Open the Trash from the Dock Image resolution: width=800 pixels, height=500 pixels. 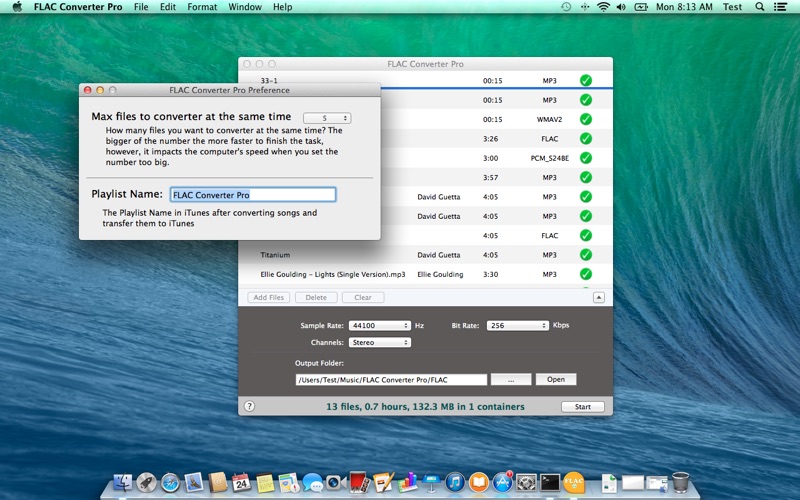click(680, 482)
